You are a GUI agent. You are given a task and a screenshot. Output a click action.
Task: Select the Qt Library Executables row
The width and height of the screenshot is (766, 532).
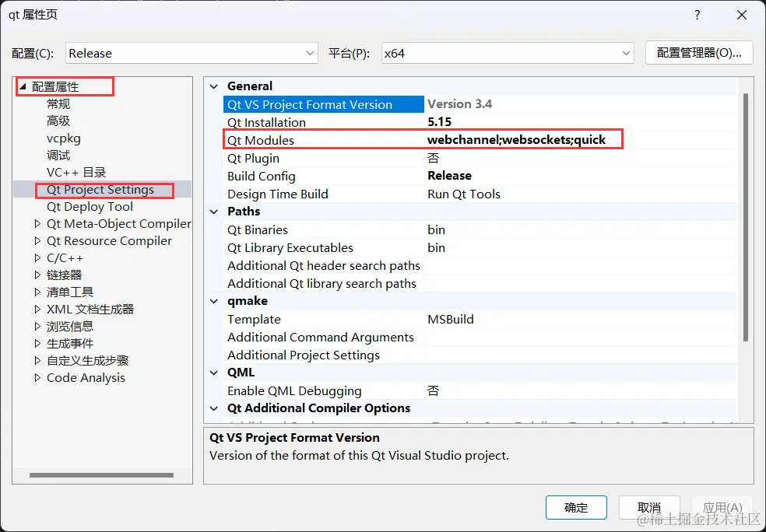click(480, 247)
